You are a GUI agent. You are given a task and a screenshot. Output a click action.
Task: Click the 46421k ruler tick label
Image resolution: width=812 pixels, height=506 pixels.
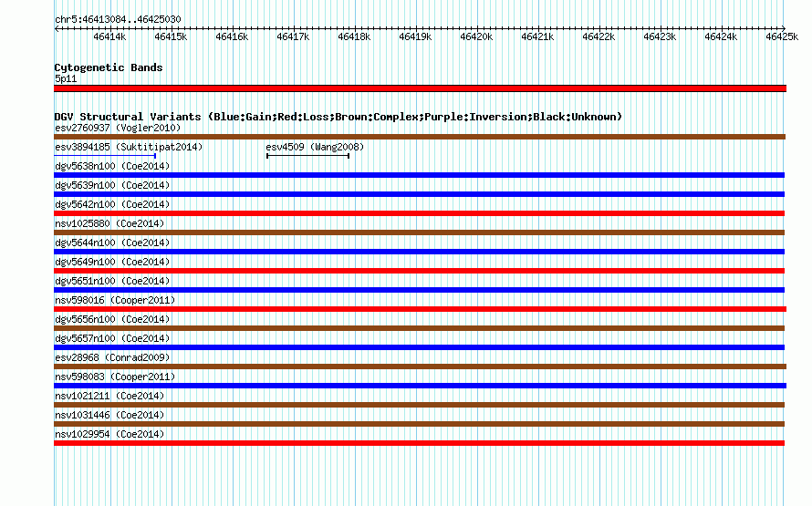point(537,36)
